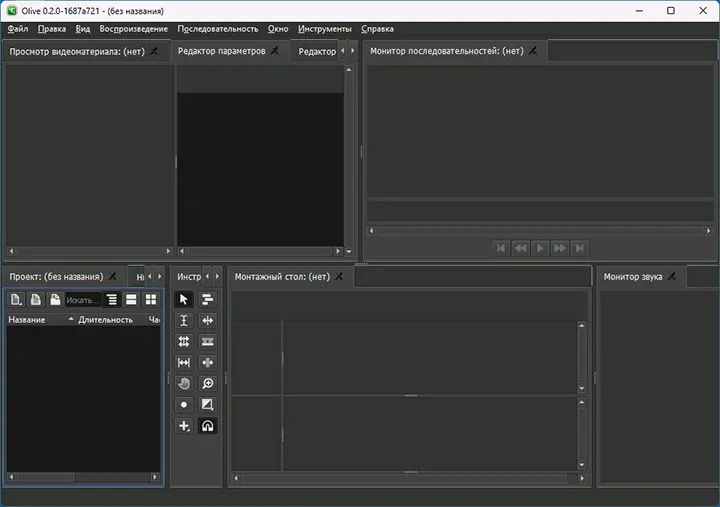The image size is (720, 507).
Task: Close the Монтажный стол tab
Action: (339, 276)
